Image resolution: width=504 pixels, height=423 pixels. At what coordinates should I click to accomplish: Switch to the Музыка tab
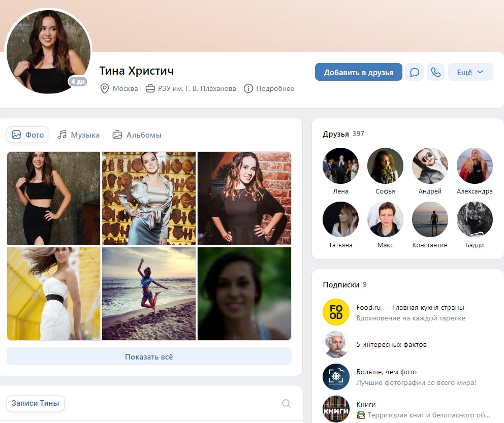click(x=78, y=135)
